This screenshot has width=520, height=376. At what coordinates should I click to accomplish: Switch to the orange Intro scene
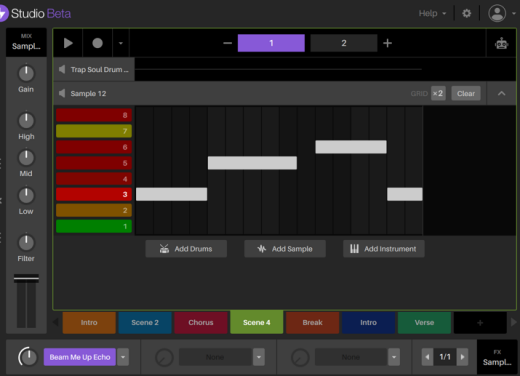coord(89,322)
